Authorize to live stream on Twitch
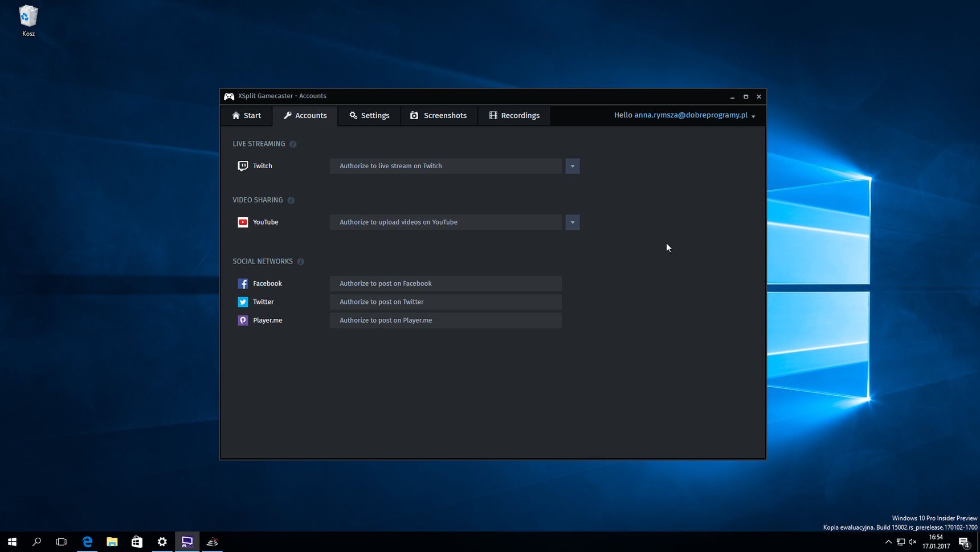 pyautogui.click(x=446, y=166)
